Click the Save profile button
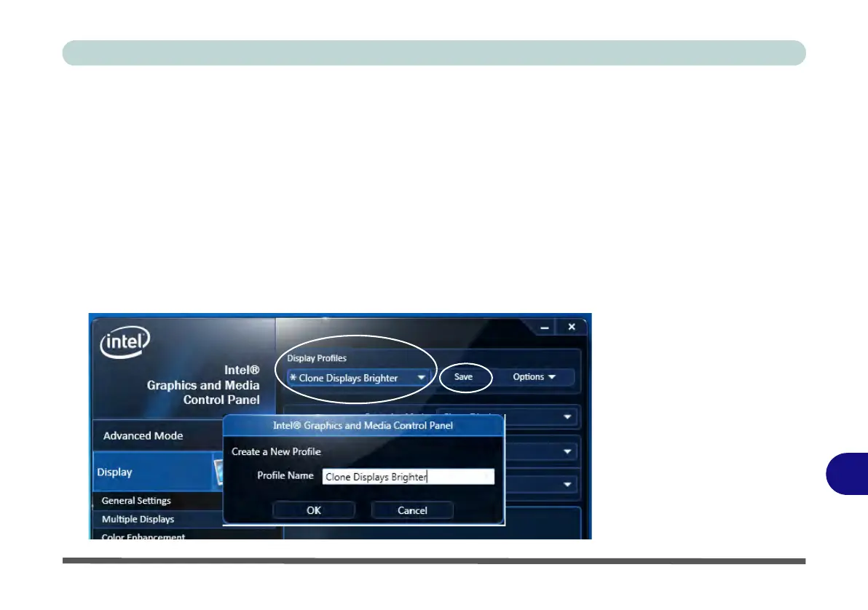This screenshot has width=868, height=610. [463, 377]
